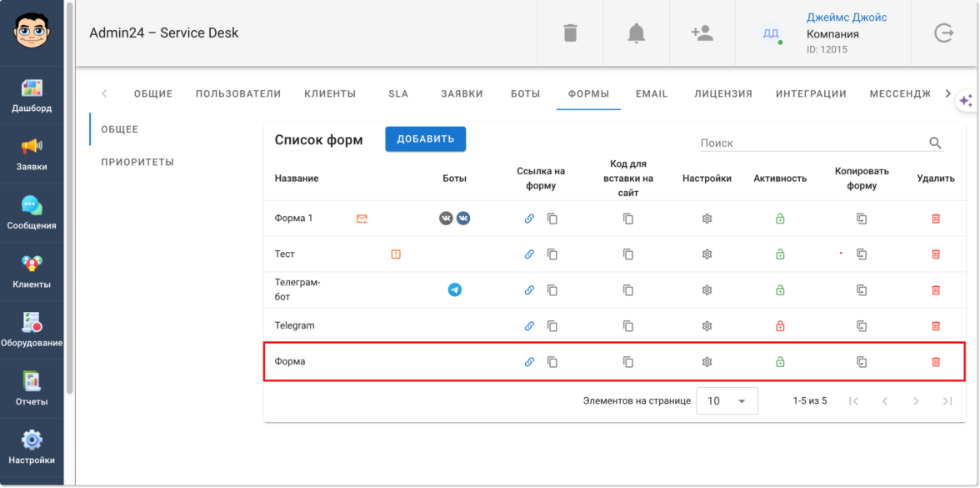Switch to the Боты tab

pos(525,94)
